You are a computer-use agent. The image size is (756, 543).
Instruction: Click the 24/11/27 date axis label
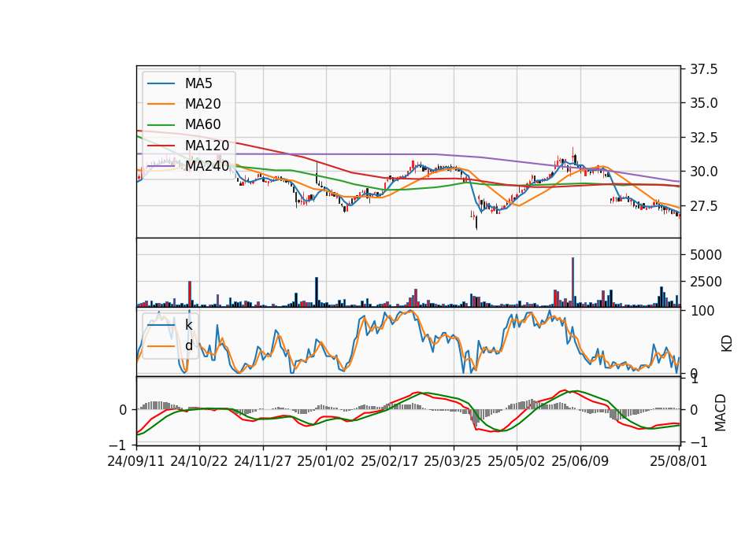click(263, 462)
